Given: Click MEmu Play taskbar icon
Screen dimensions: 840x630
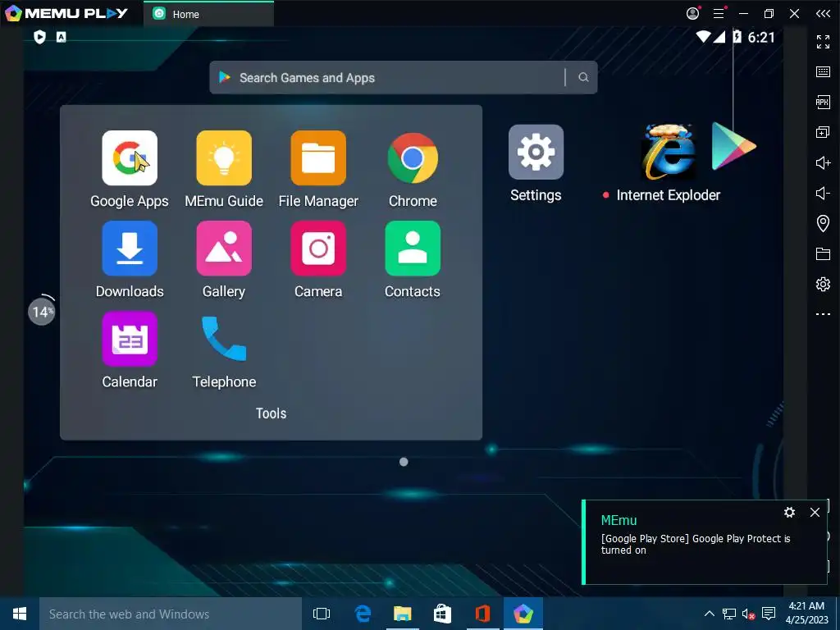Looking at the screenshot, I should (523, 614).
